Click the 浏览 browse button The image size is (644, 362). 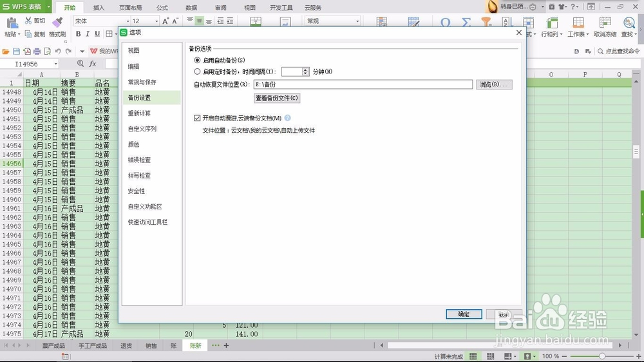[494, 84]
